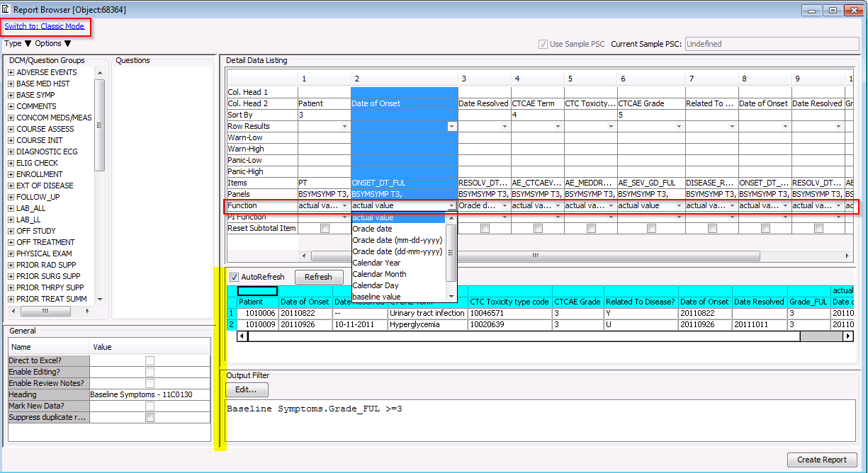Toggle the Mark New Data? checkbox
Image resolution: width=868 pixels, height=473 pixels.
click(150, 406)
